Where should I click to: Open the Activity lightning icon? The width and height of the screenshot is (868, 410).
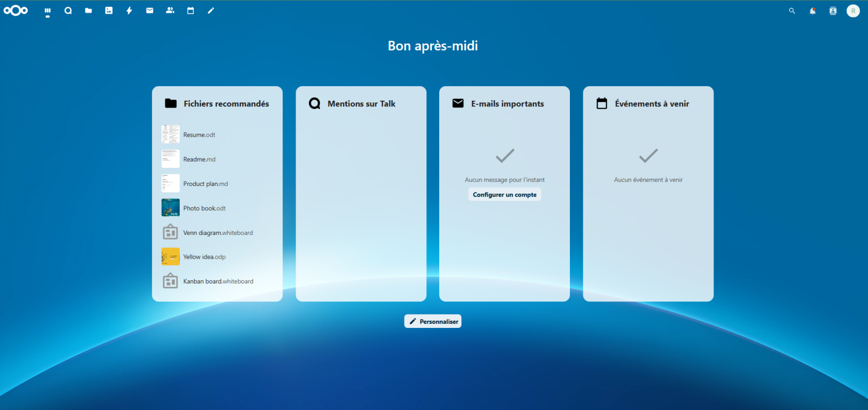(x=129, y=10)
